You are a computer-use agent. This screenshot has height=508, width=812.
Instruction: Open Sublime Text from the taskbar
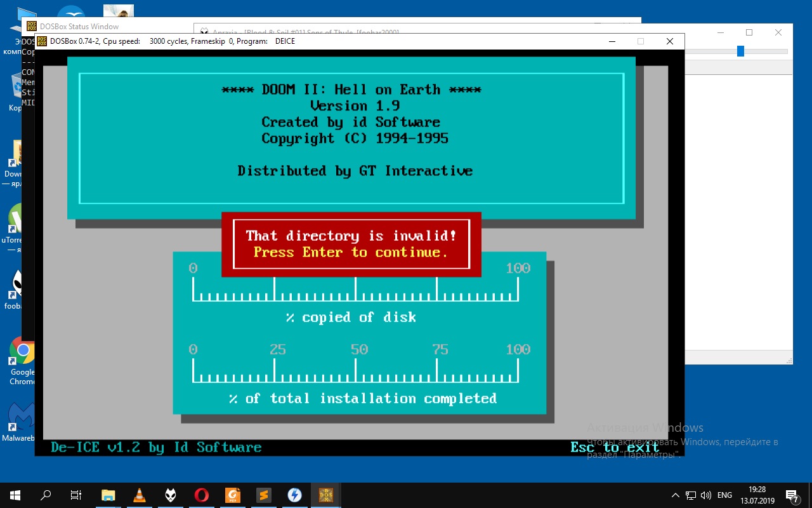[x=264, y=495]
